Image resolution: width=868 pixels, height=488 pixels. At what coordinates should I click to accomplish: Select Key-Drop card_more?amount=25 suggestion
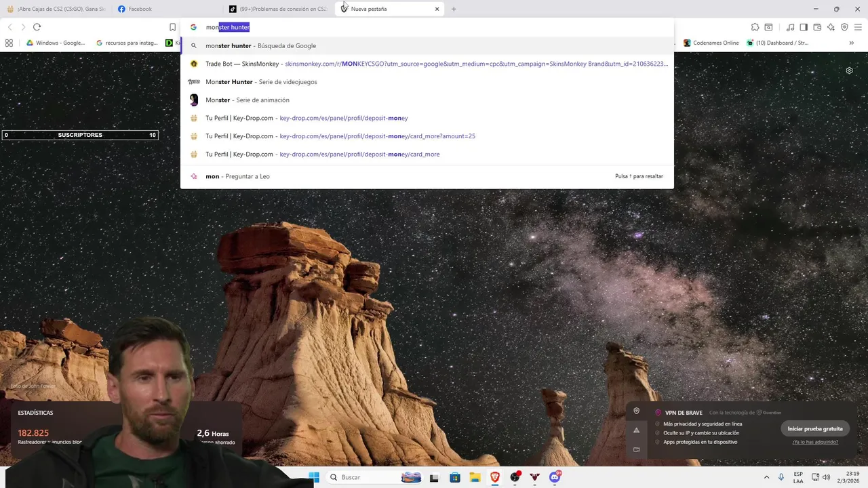coord(427,136)
